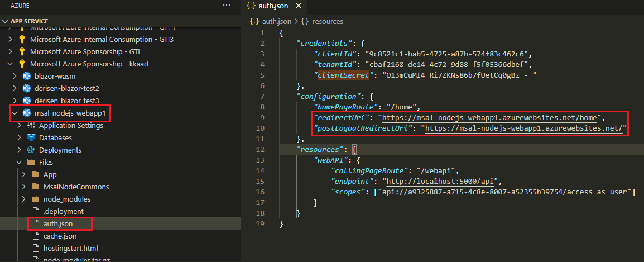
Task: Expand the blazor-wasm app node
Action: click(15, 76)
